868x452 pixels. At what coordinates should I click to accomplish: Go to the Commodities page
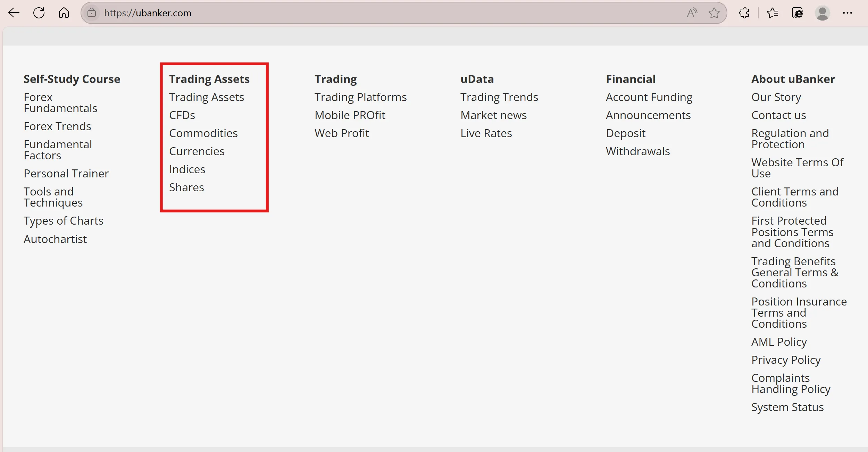click(x=203, y=133)
